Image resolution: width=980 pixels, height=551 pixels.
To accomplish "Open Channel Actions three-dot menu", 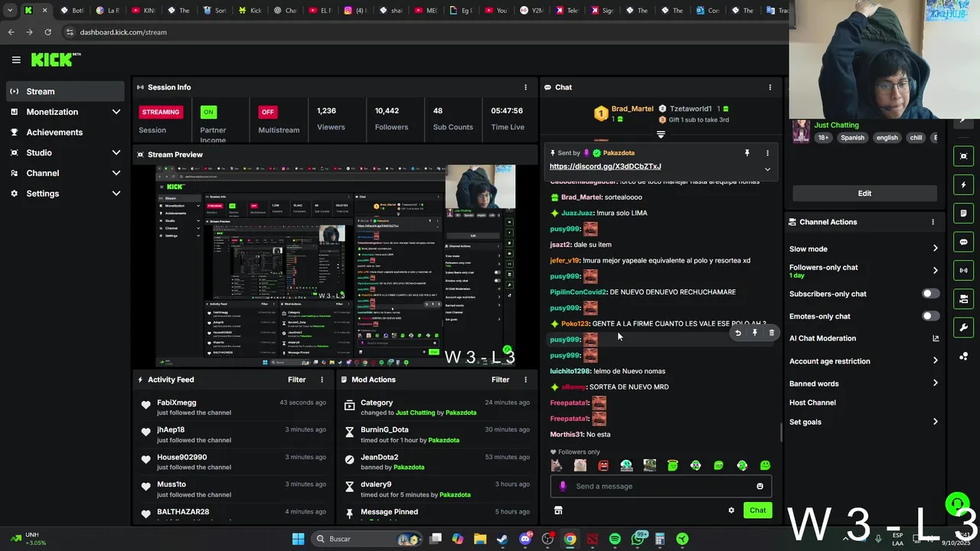I will tap(933, 222).
